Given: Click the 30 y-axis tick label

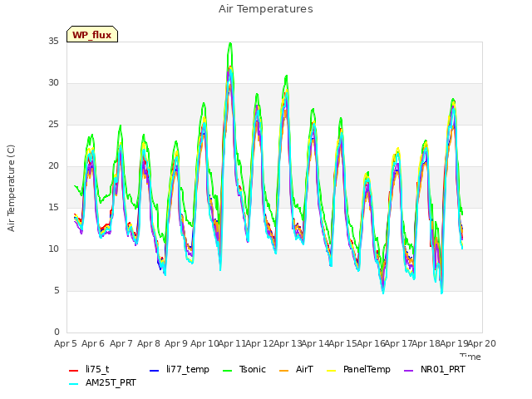Looking at the screenshot, I should pos(53,83).
